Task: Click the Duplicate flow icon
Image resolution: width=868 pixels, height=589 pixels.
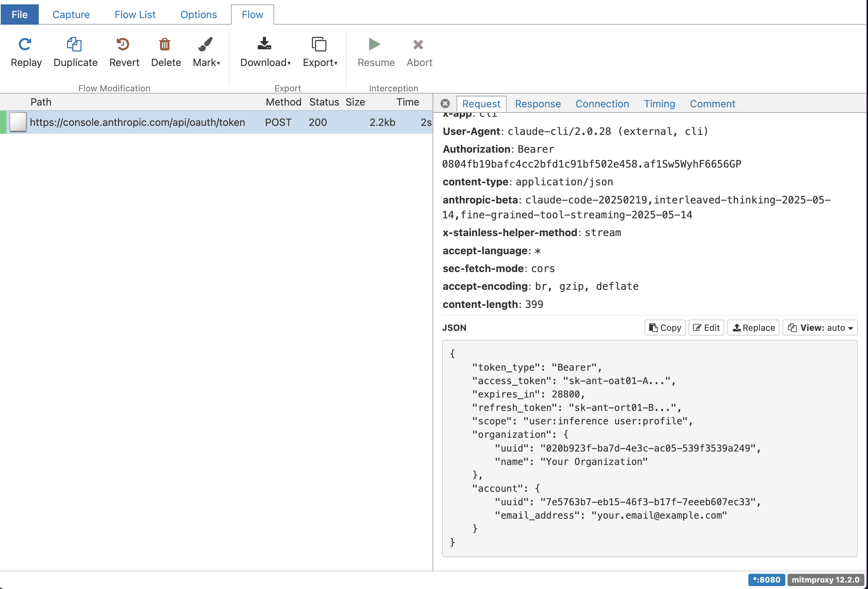Action: point(74,45)
